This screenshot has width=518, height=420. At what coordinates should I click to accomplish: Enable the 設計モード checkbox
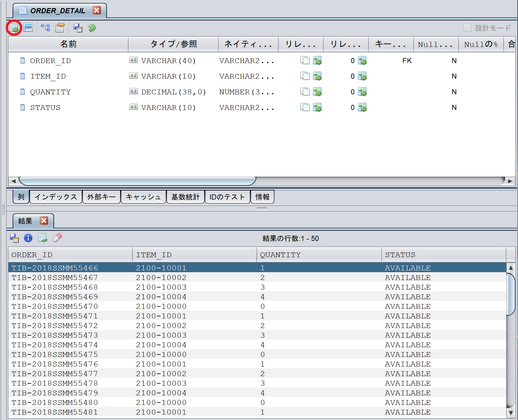[467, 28]
